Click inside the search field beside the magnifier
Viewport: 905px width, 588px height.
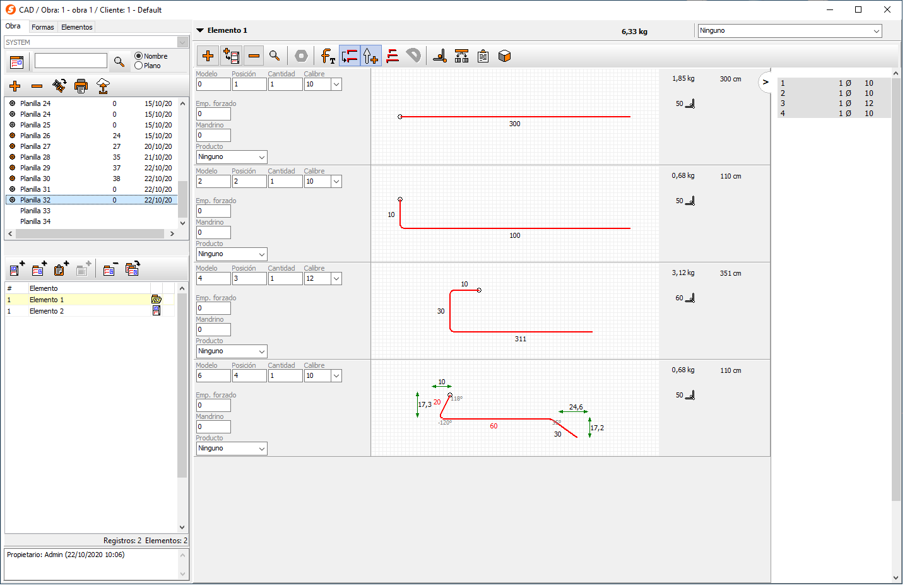(x=71, y=61)
